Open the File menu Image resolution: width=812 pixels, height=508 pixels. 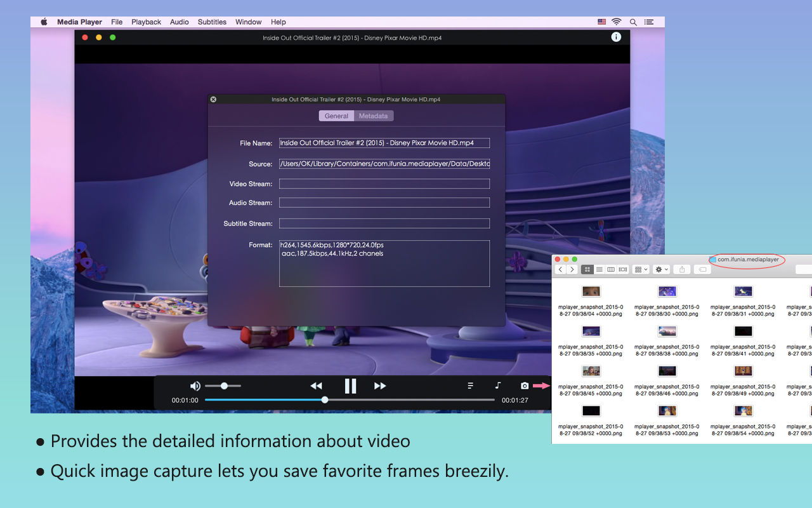(x=117, y=22)
